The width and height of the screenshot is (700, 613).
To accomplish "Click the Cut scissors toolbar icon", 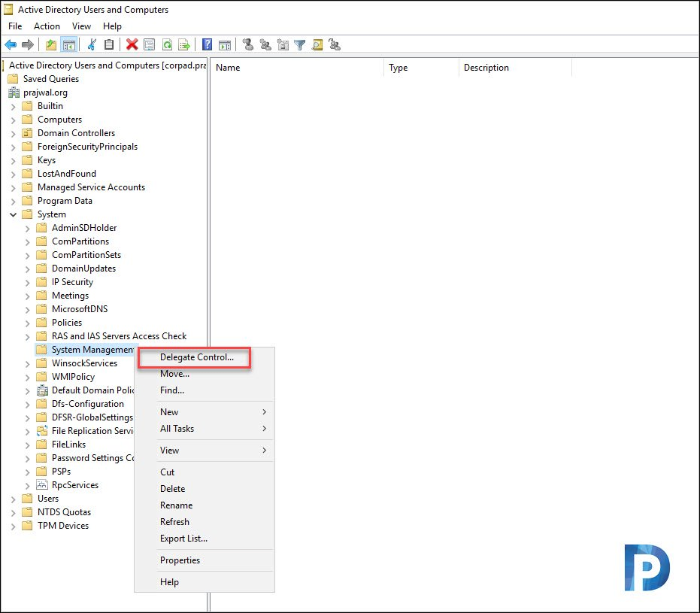I will 92,44.
